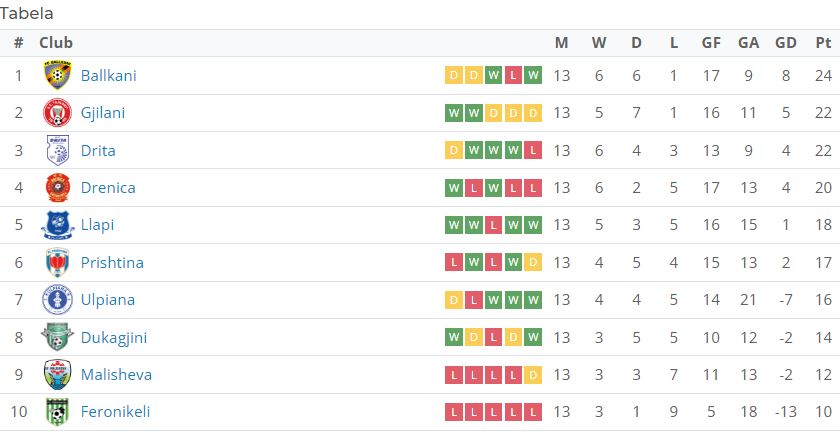Open the Gjilani team link
840x433 pixels.
tap(103, 113)
